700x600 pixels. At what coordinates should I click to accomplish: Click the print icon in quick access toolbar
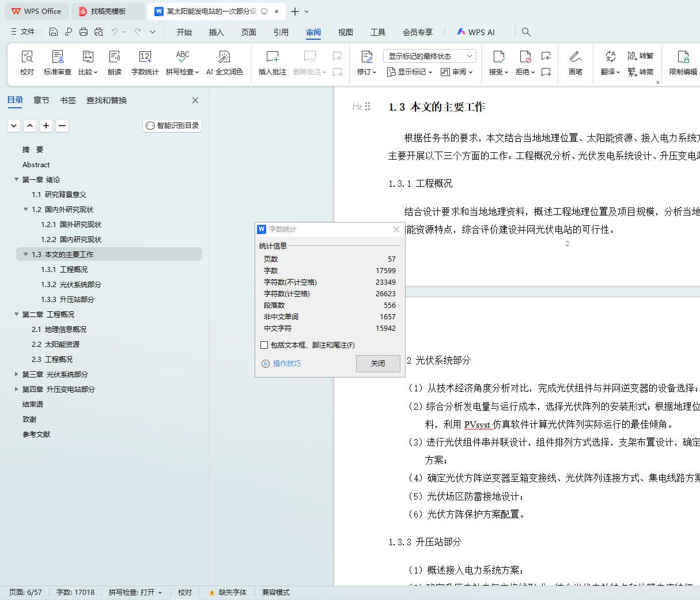tap(84, 32)
